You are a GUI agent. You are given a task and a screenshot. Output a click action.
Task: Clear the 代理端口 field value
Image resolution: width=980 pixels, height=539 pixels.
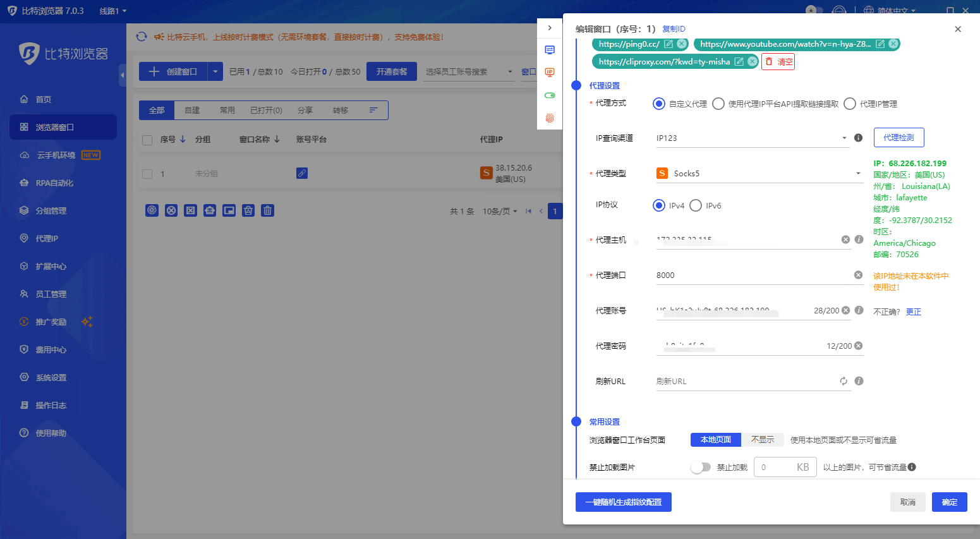(858, 275)
